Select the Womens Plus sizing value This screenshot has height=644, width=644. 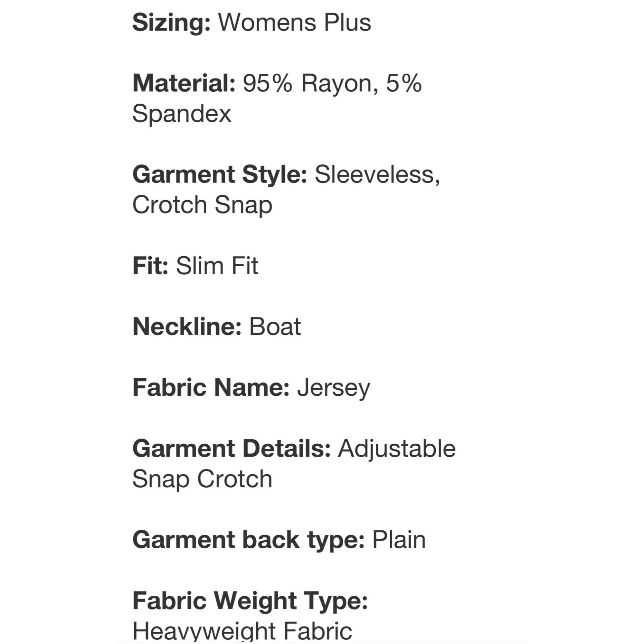pos(295,23)
